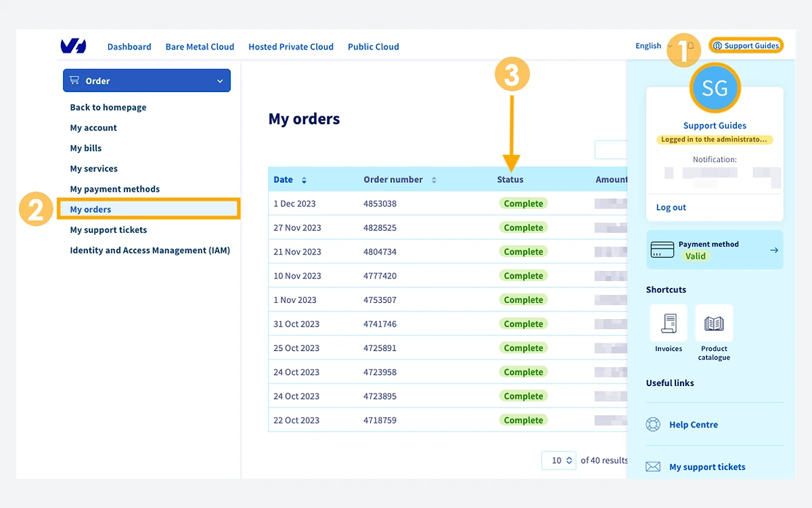Click the date 22 Oct 2023
The height and width of the screenshot is (508, 812).
click(x=296, y=420)
